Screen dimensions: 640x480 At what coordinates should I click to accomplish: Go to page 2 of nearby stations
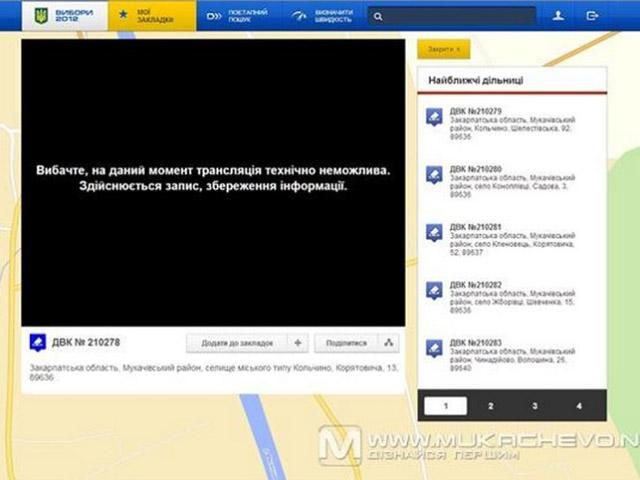491,406
